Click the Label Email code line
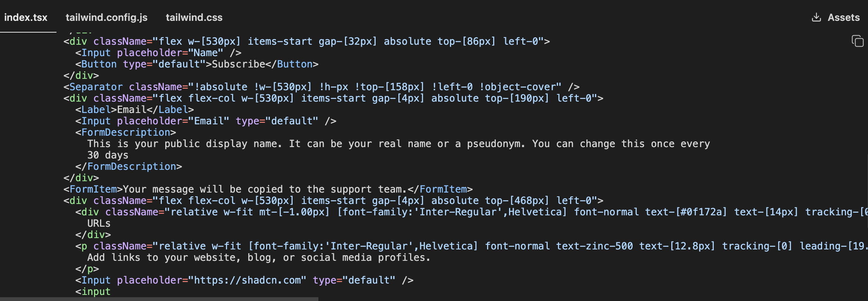Screen dimensions: 868x301 (135, 110)
